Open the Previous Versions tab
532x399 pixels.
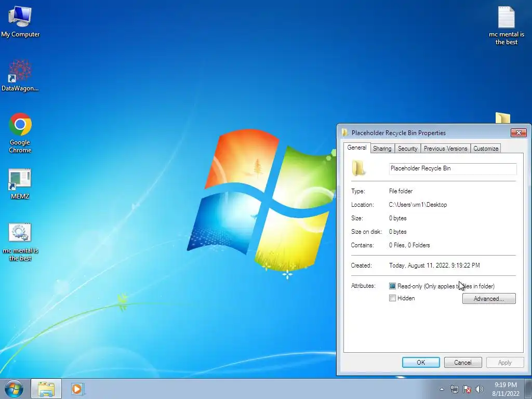(445, 149)
